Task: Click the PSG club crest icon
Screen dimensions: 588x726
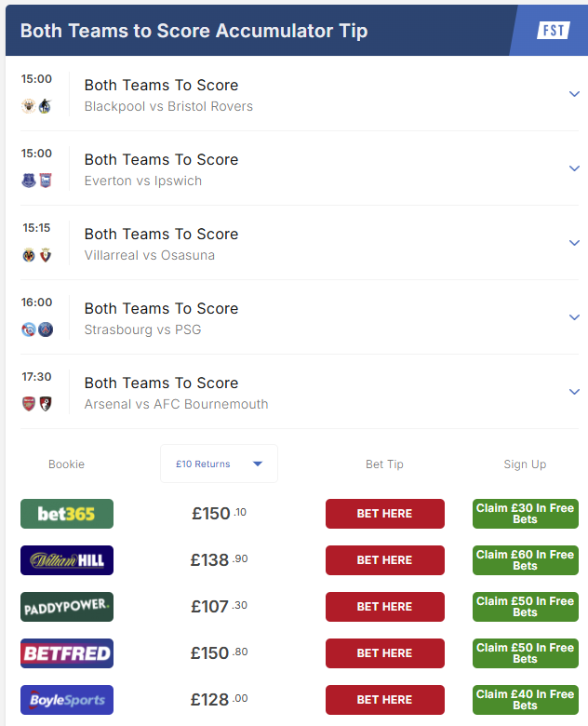Action: tap(46, 329)
